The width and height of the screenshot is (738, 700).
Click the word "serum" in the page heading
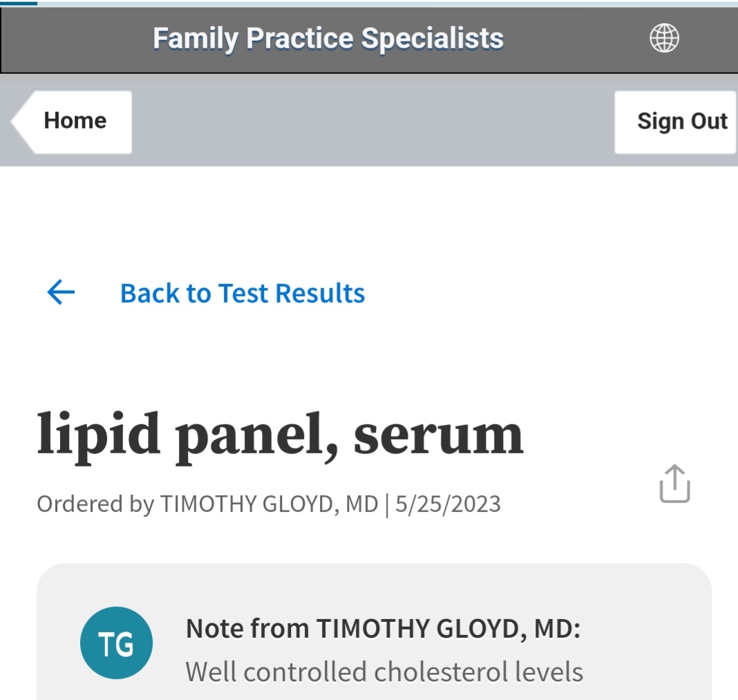438,435
